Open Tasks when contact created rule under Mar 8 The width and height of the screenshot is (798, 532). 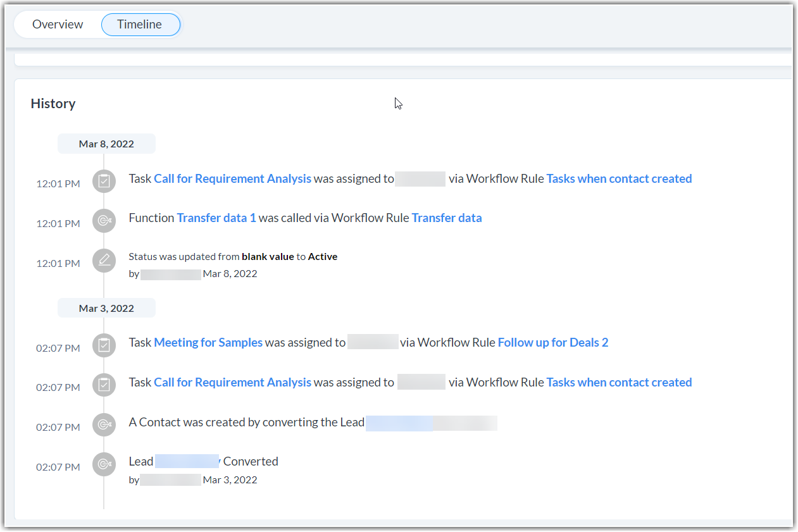tap(618, 179)
